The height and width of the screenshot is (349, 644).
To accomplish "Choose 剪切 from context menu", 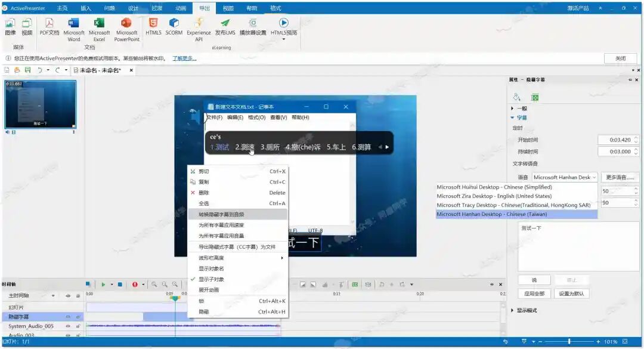I will click(x=238, y=171).
